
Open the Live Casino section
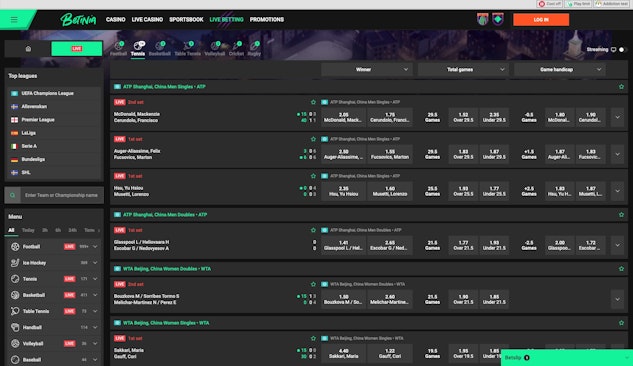147,19
